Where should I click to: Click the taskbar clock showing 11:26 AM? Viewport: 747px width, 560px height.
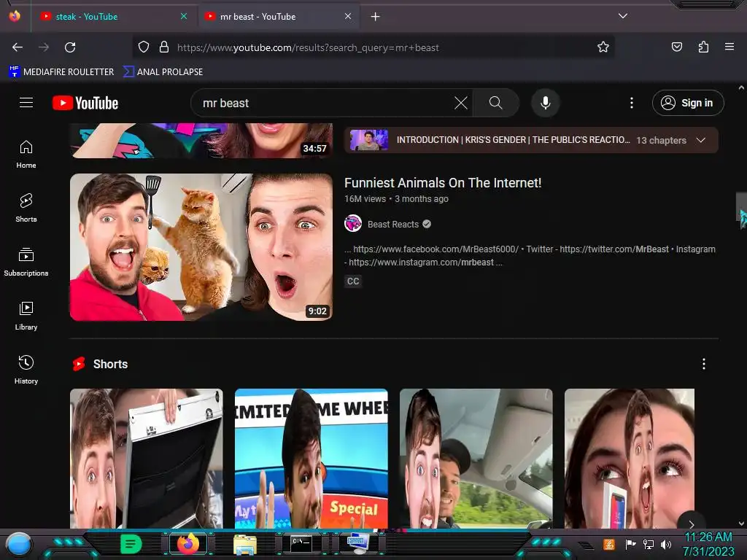point(708,537)
